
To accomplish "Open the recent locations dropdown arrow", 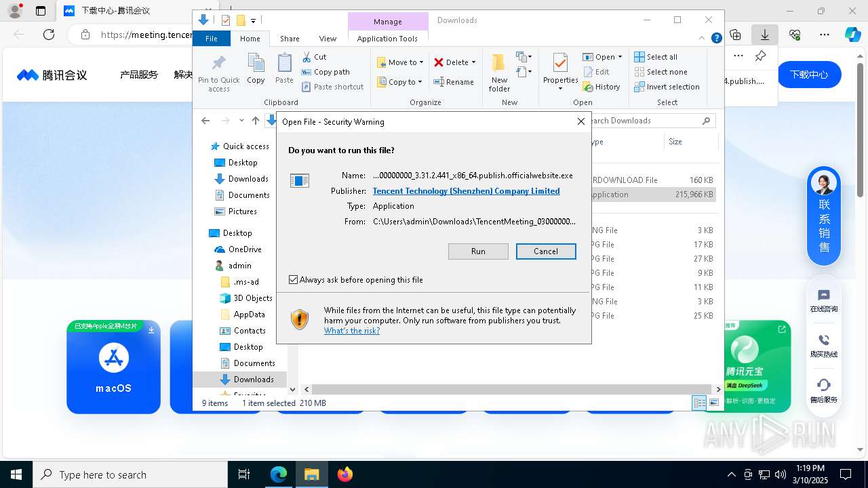I will tap(241, 121).
